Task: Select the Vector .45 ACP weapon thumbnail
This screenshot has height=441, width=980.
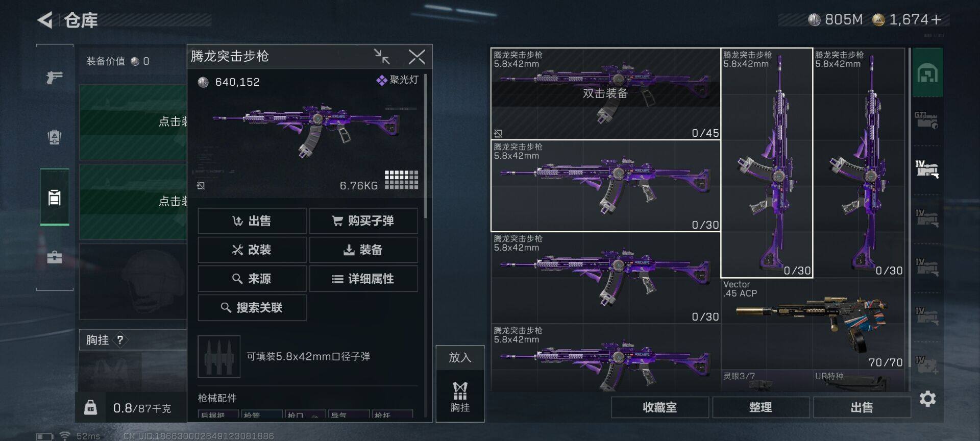Action: coord(813,324)
